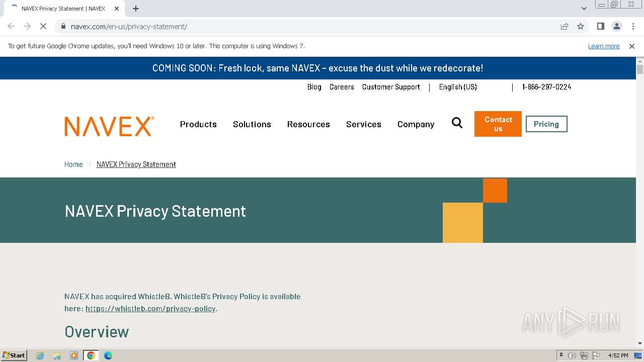Click the page scrollbar up arrow
This screenshot has height=362, width=644.
click(x=640, y=60)
